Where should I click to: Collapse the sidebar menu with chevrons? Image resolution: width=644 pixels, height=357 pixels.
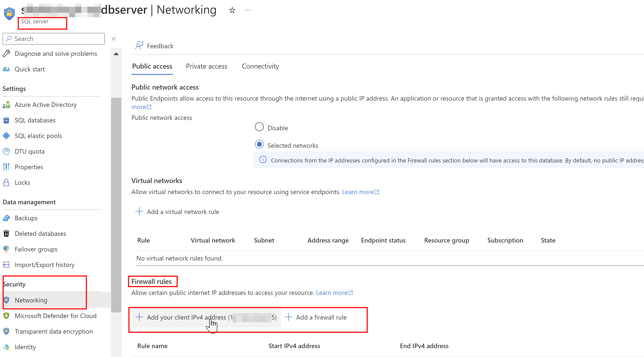click(114, 39)
